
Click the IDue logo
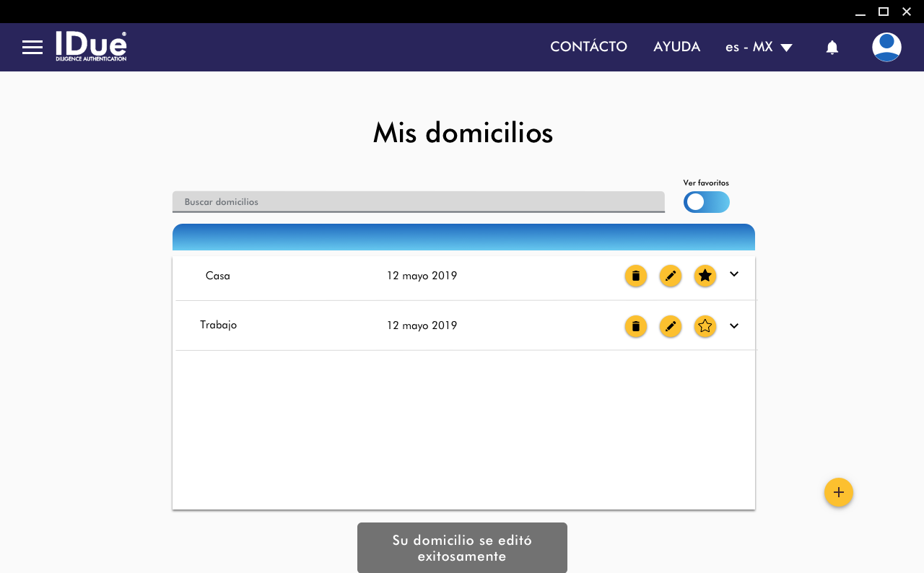click(x=91, y=46)
